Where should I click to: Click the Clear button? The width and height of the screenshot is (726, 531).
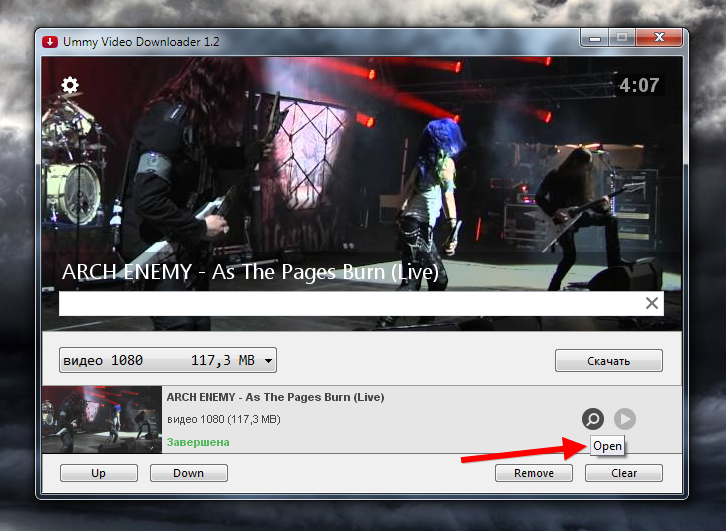click(624, 473)
